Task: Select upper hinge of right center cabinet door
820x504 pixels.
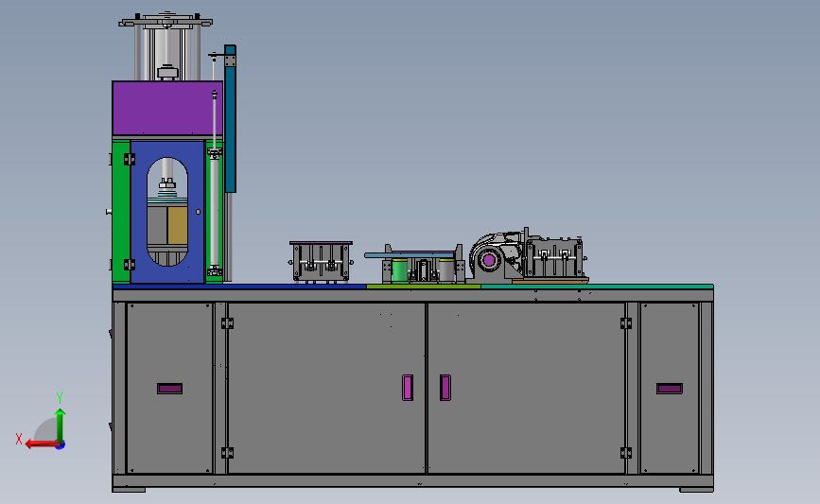Action: click(626, 323)
